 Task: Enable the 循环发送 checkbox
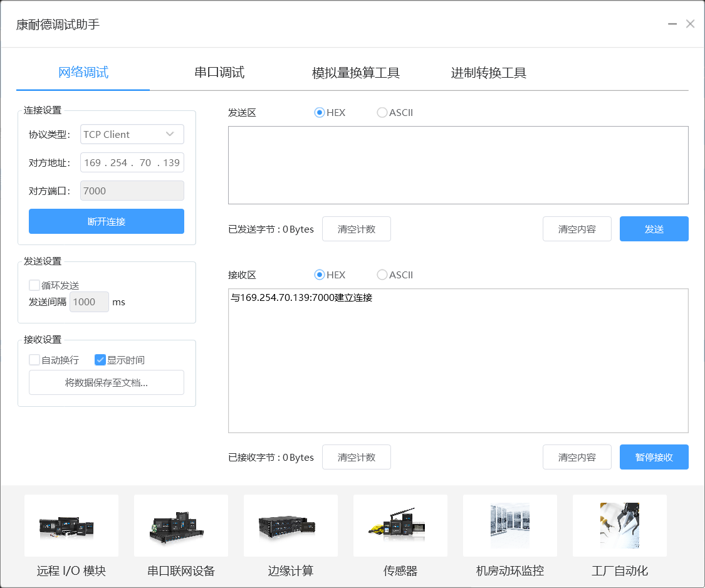[x=34, y=285]
